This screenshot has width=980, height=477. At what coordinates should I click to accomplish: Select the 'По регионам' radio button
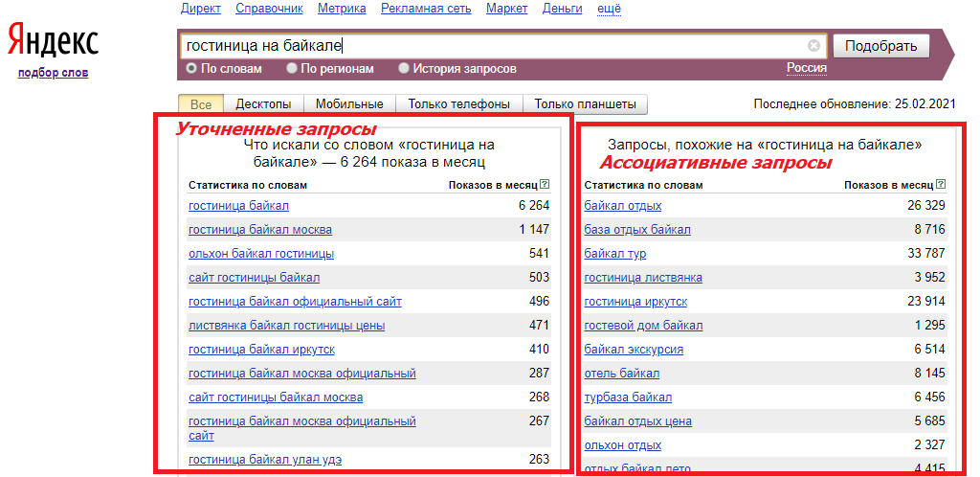(292, 69)
